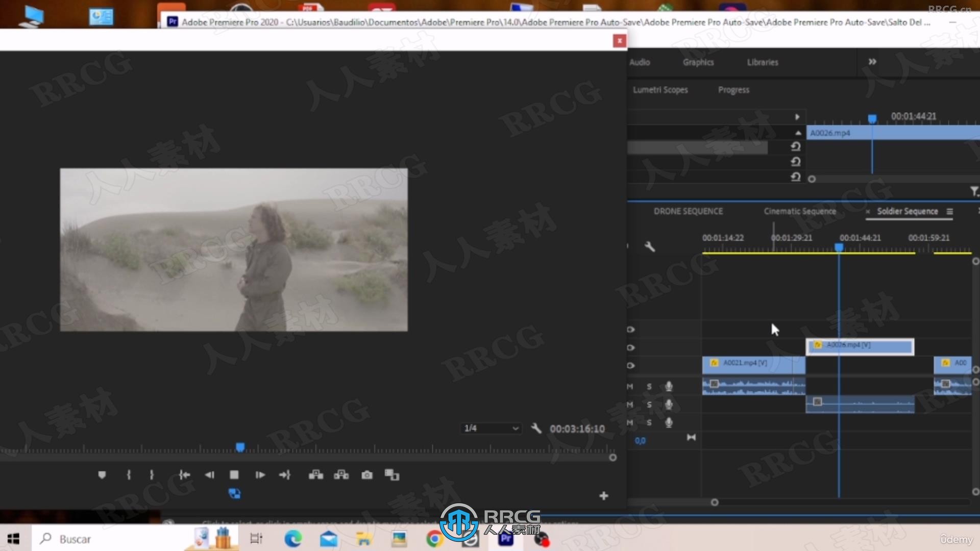Screen dimensions: 980x551
Task: Toggle the middle video track eye visibility
Action: click(x=631, y=347)
